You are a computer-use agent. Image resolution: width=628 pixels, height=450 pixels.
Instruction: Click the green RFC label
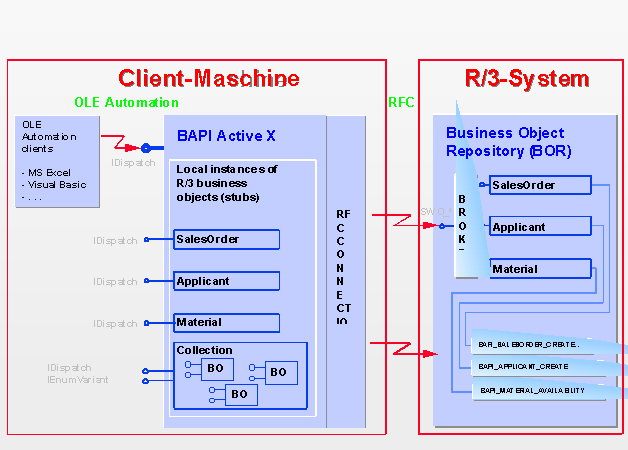click(x=401, y=102)
